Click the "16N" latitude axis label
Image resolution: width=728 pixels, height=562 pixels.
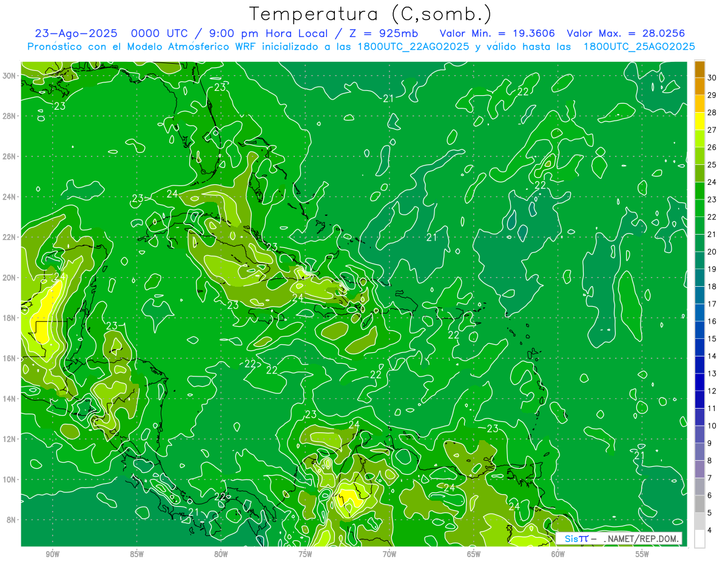(x=10, y=358)
